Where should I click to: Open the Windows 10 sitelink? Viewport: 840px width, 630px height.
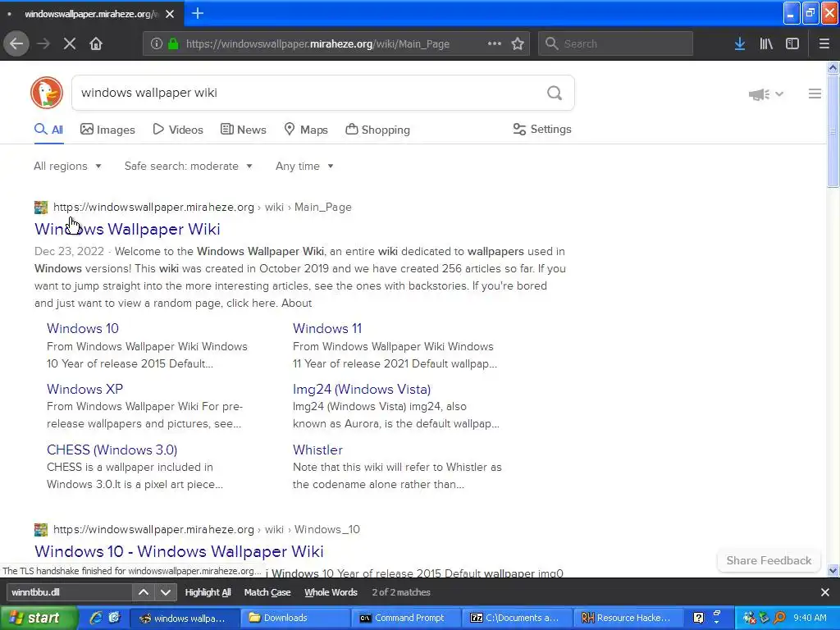[83, 328]
